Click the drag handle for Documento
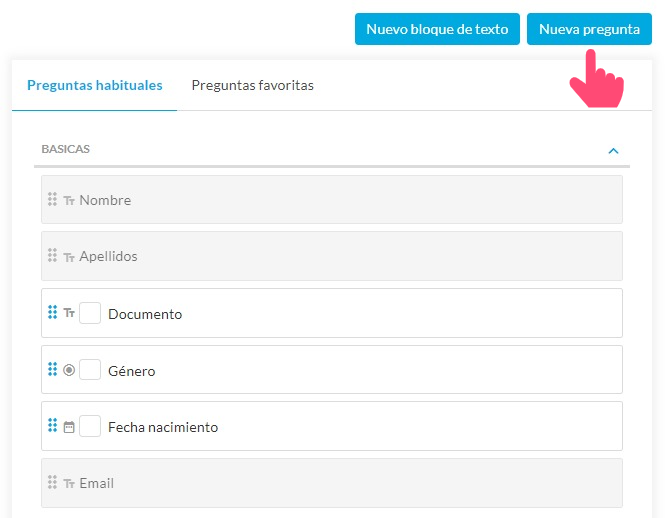 click(x=52, y=313)
